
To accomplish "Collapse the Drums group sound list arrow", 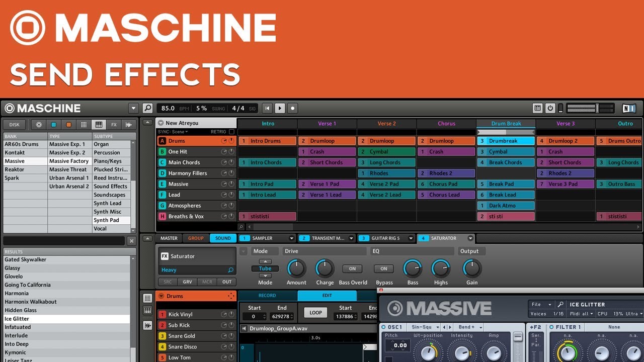I will click(162, 296).
